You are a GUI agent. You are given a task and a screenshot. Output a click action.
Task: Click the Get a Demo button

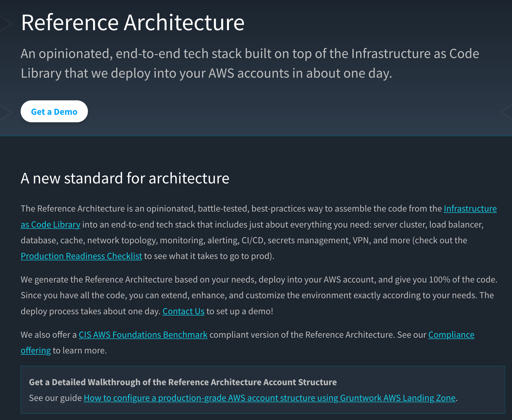pos(54,111)
